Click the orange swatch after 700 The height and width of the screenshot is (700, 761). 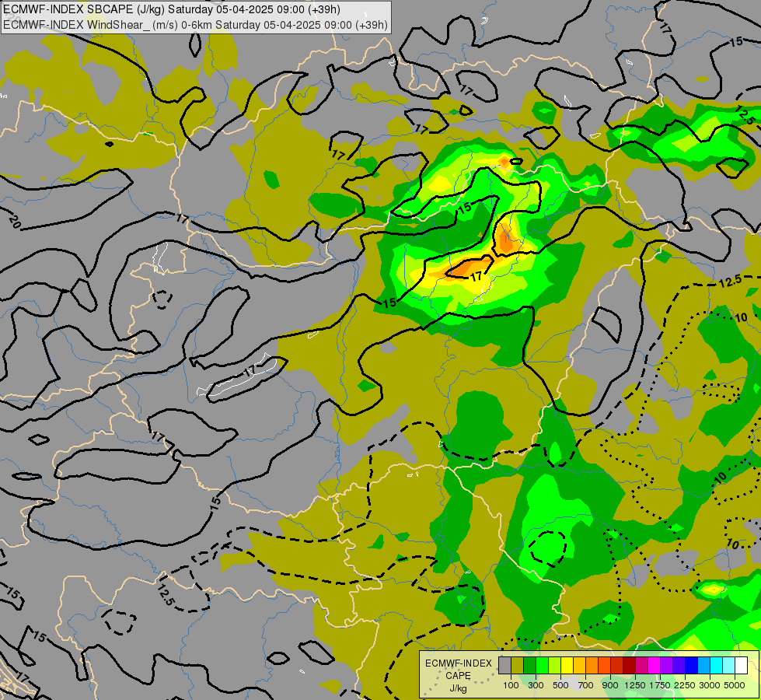[x=592, y=665]
